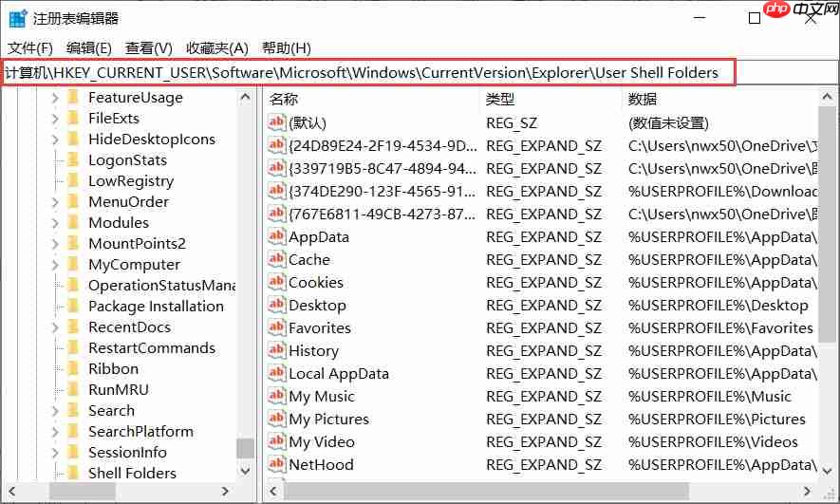Select the RestartCommands folder icon
840x504 pixels.
[74, 348]
